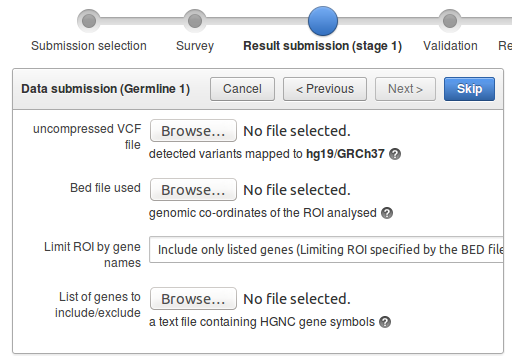The image size is (512, 361).
Task: Browse for list of genes file
Action: [x=193, y=299]
